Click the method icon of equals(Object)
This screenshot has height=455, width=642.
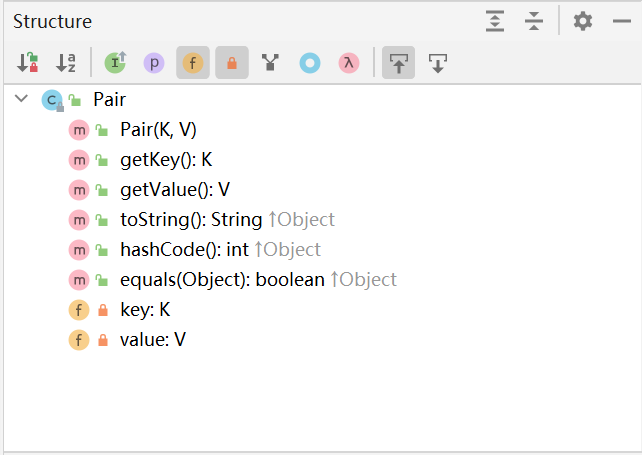[x=79, y=280]
